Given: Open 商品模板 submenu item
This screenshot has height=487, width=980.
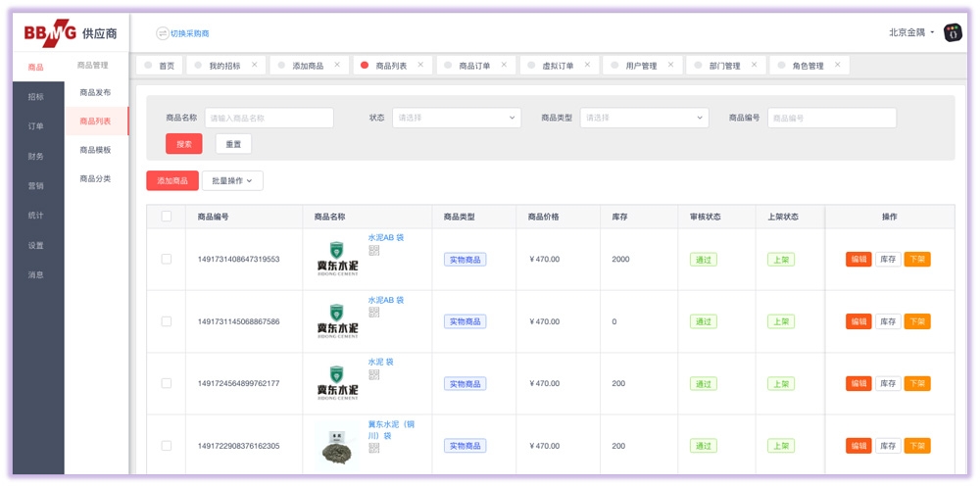Looking at the screenshot, I should pyautogui.click(x=96, y=150).
